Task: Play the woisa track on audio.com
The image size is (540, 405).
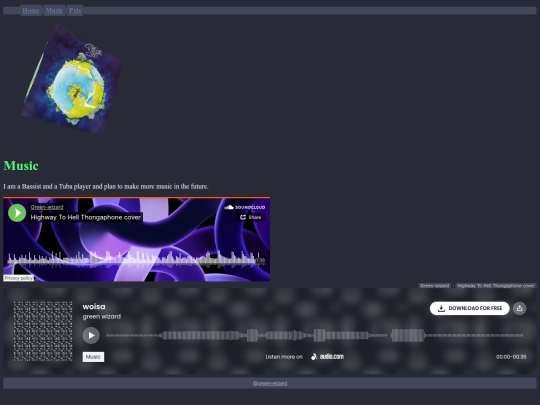Action: point(91,335)
